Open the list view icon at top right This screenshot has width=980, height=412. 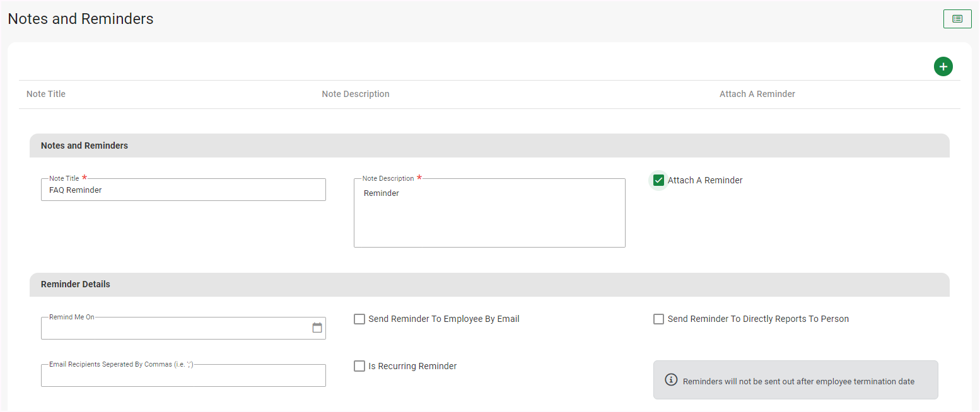[957, 19]
